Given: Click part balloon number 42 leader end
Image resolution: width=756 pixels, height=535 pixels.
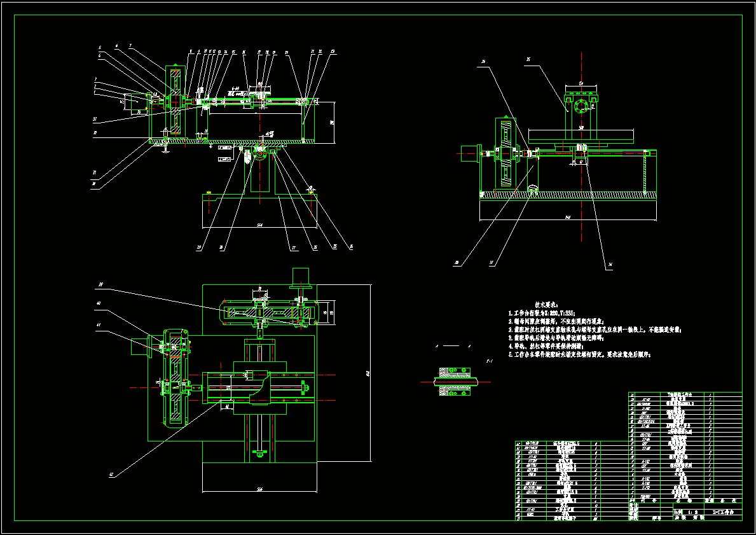Looking at the screenshot, I should pyautogui.click(x=111, y=475).
